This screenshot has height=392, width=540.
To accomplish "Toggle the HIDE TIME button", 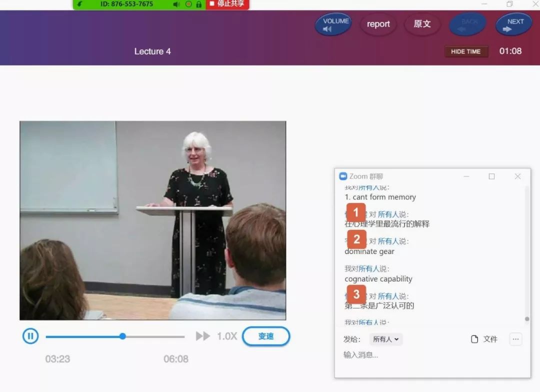I will pyautogui.click(x=466, y=51).
